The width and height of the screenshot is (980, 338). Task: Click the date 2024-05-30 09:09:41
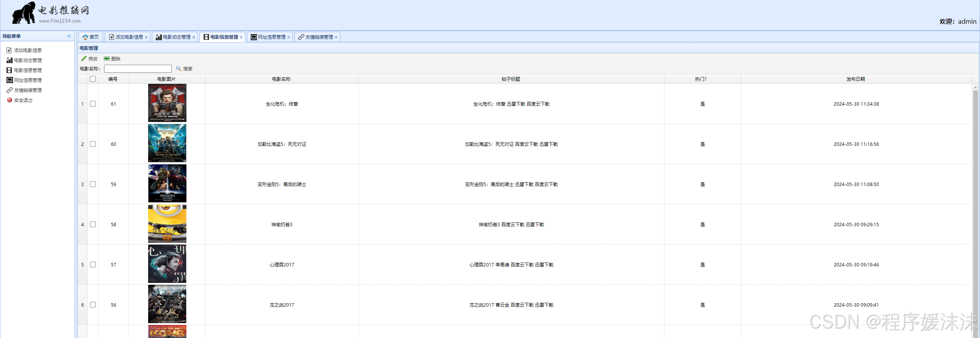[856, 305]
